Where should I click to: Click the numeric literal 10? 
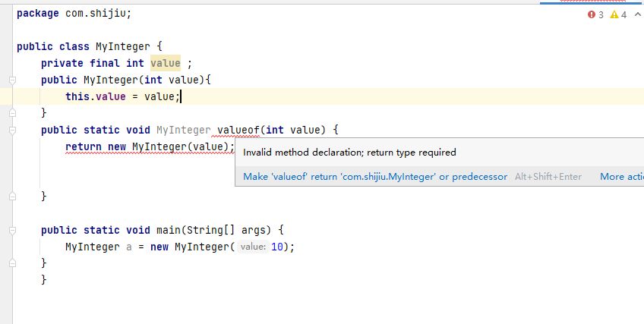click(x=277, y=247)
